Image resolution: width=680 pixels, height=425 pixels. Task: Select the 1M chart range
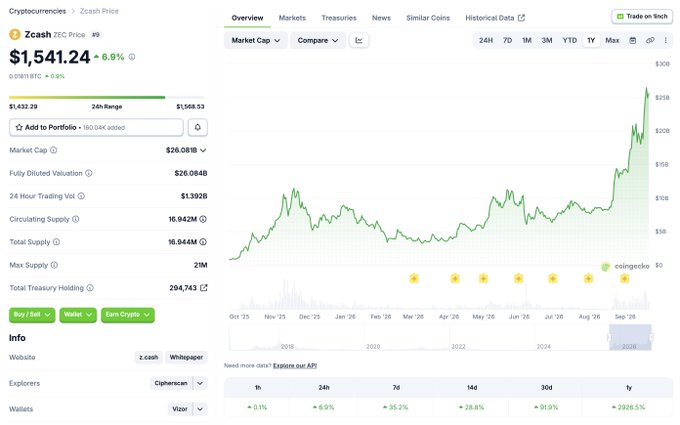point(526,40)
